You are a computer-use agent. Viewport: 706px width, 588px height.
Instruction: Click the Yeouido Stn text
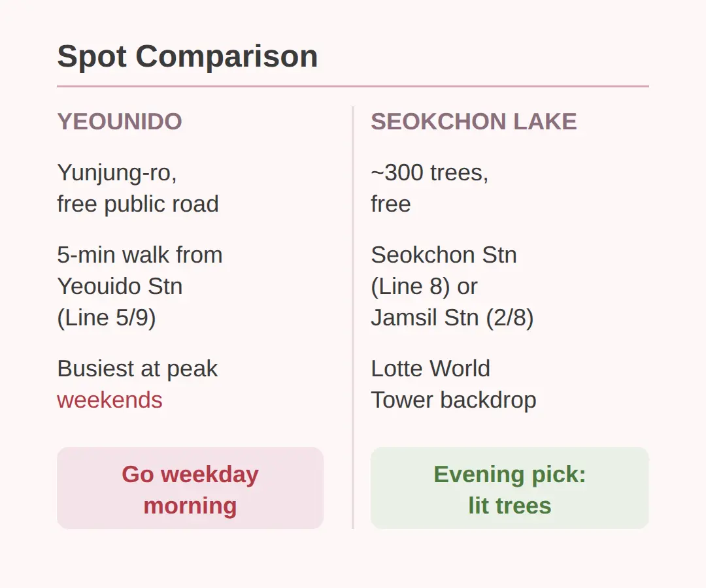coord(120,287)
